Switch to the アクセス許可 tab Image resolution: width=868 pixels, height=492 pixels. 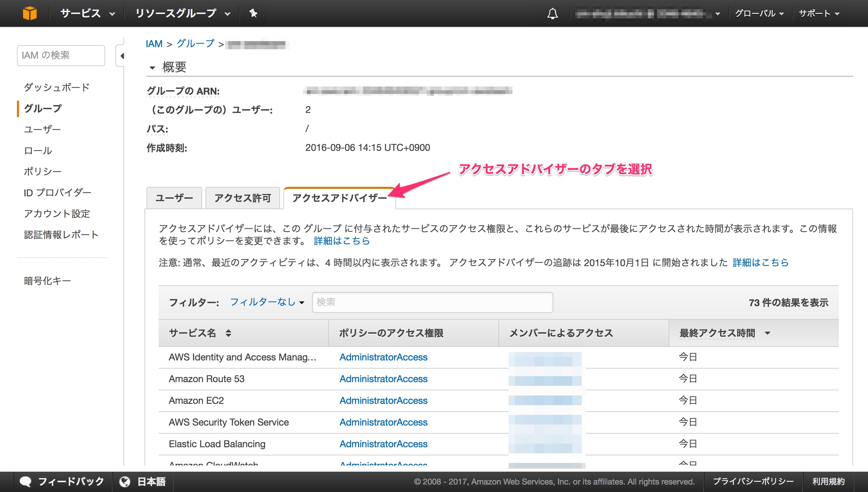(x=243, y=198)
